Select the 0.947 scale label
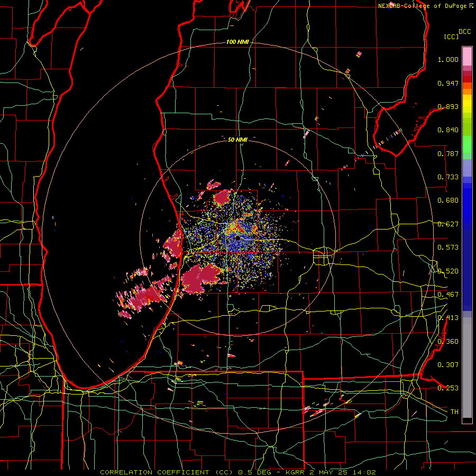The width and height of the screenshot is (476, 476). point(448,83)
